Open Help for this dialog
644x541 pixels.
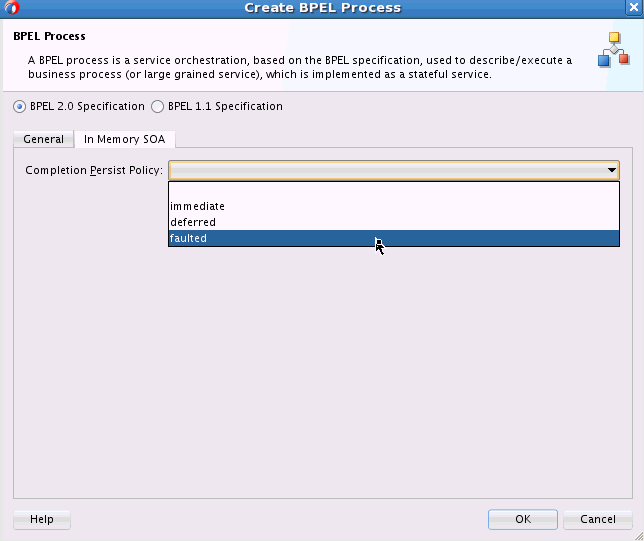pyautogui.click(x=42, y=519)
